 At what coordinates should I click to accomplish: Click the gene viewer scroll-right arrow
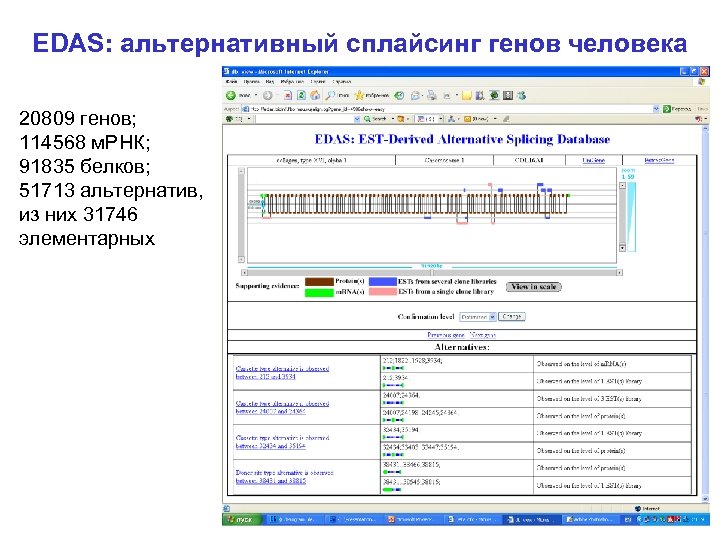click(619, 273)
